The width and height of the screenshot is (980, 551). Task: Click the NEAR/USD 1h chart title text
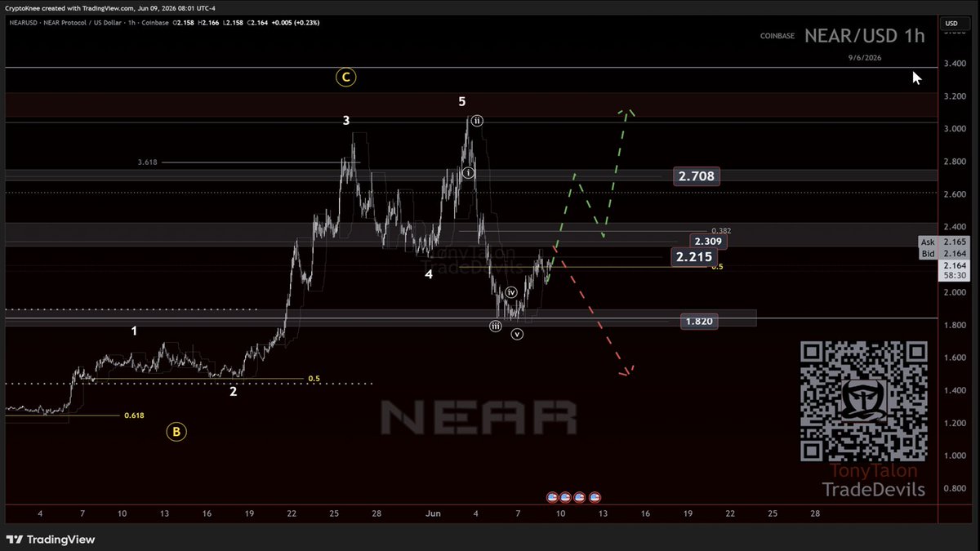click(864, 35)
